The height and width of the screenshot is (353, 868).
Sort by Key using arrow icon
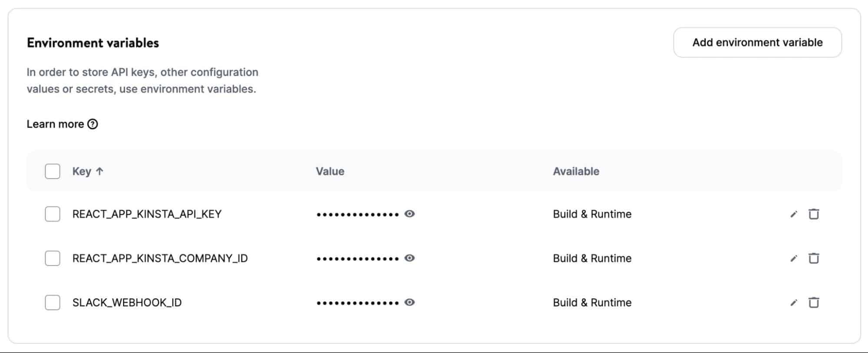(x=99, y=171)
